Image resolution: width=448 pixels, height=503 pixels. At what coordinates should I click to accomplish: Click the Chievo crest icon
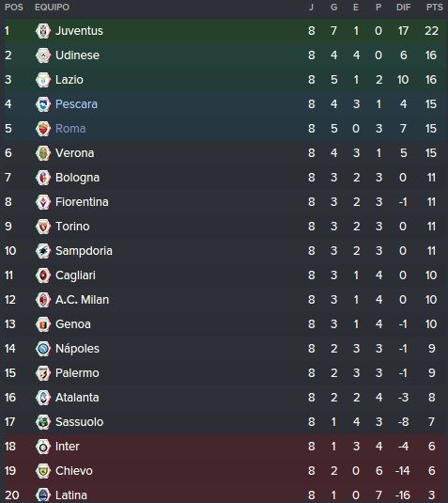coord(43,471)
